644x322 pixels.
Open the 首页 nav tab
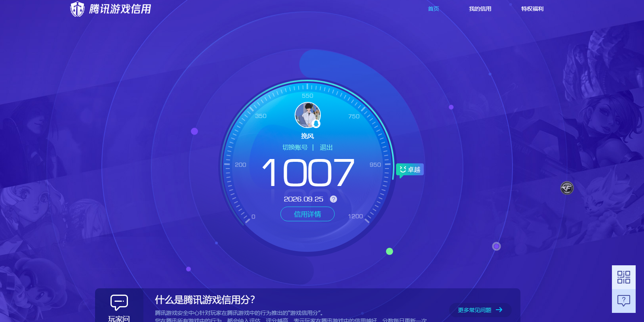click(433, 9)
